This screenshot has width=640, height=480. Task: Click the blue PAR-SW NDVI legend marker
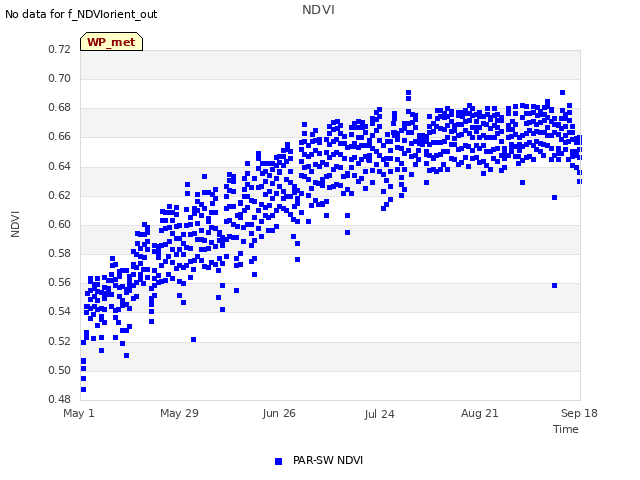pos(278,461)
